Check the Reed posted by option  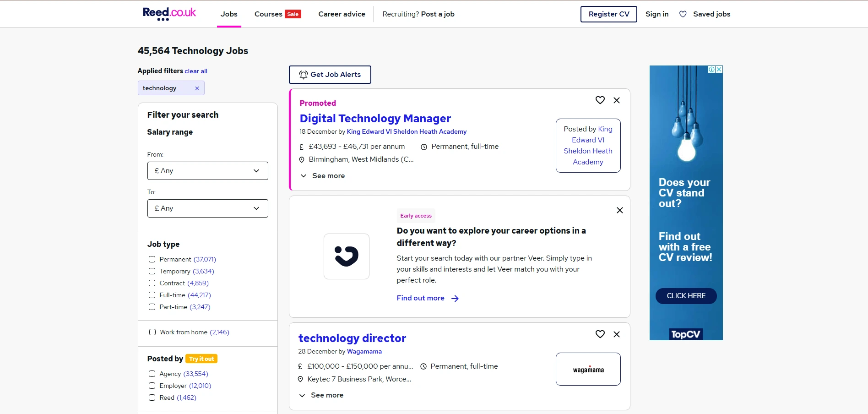click(x=152, y=398)
